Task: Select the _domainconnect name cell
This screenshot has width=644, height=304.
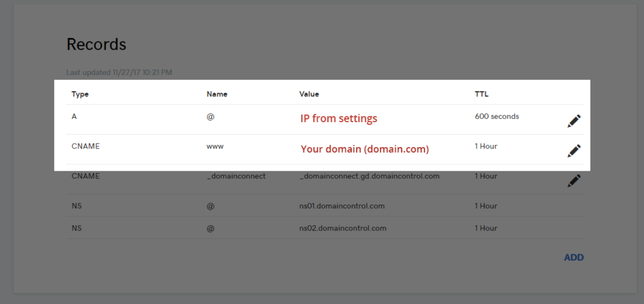Action: (236, 176)
